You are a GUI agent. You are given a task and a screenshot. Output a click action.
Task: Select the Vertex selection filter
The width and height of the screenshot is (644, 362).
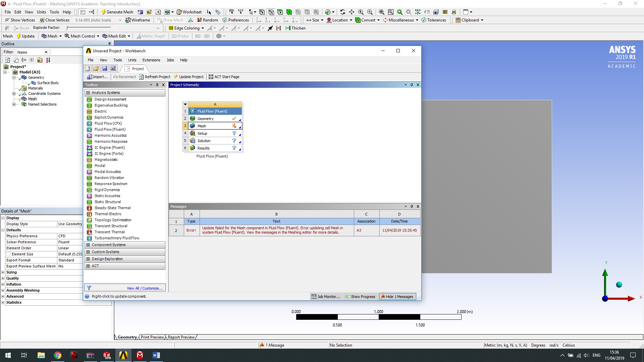(x=262, y=12)
